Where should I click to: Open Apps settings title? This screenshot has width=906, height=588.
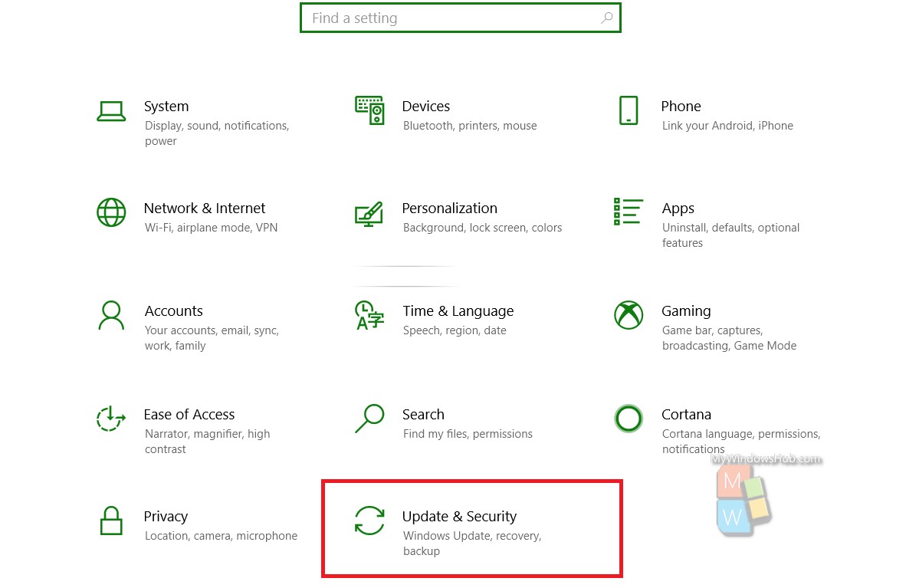coord(678,209)
